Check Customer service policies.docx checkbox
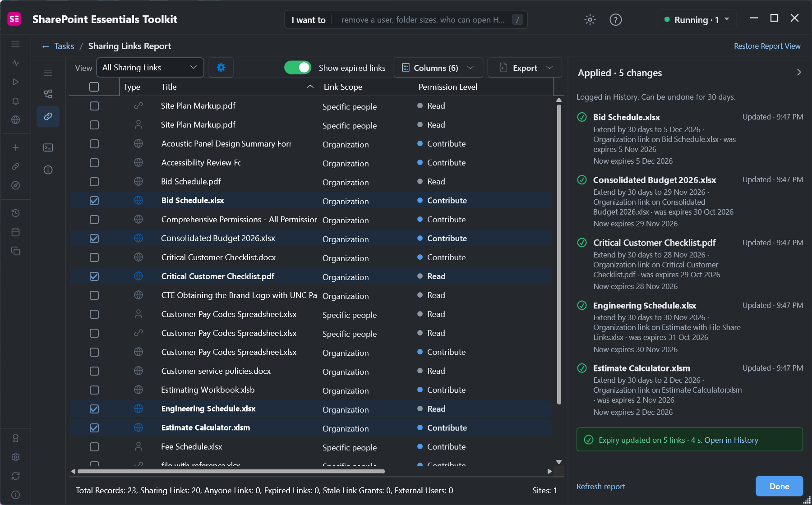Viewport: 812px width, 505px height. 94,371
